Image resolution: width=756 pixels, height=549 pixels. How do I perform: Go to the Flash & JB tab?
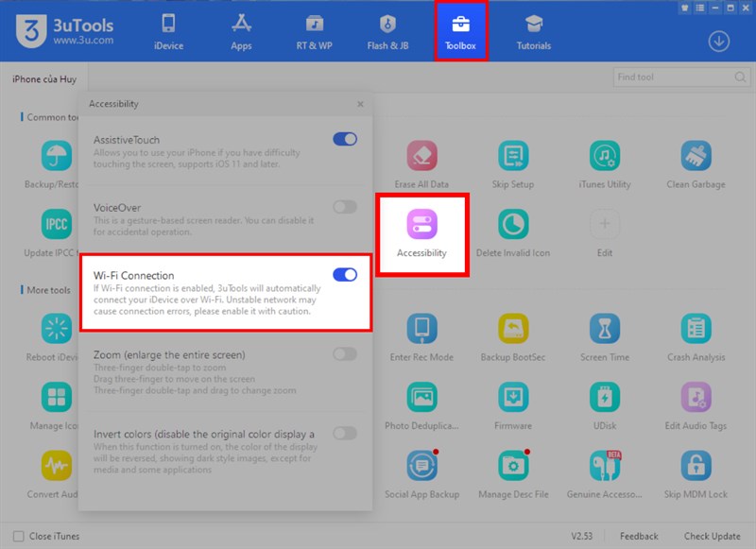[x=387, y=31]
